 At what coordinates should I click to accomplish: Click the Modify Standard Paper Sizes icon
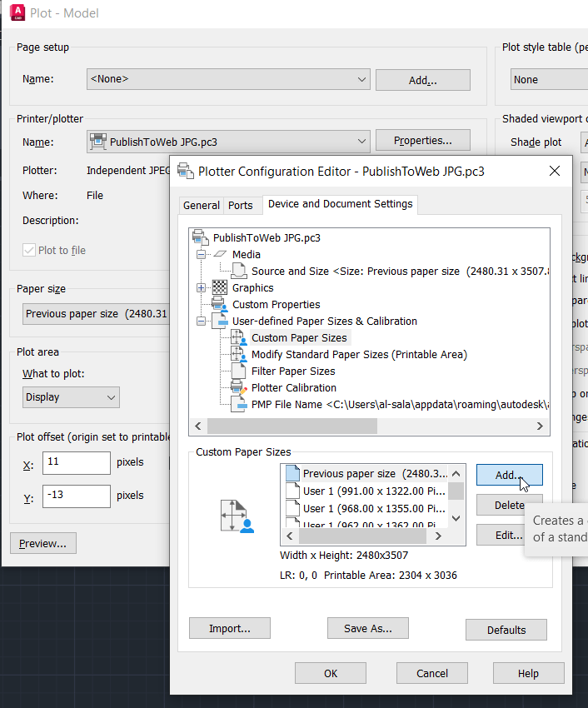tap(239, 354)
